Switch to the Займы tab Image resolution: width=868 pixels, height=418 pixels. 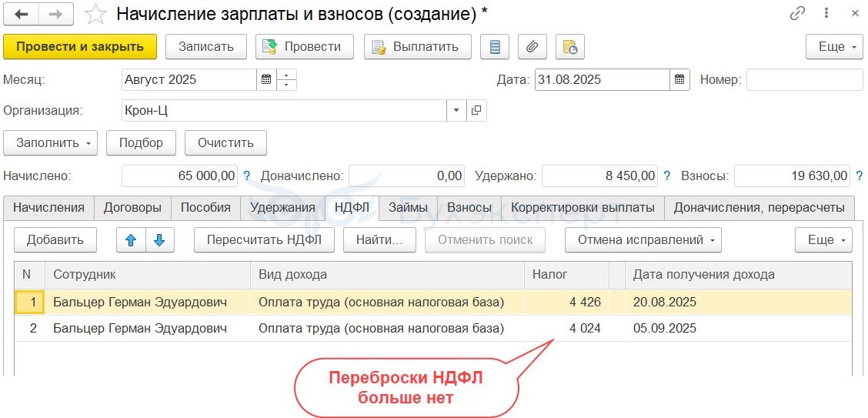[408, 208]
